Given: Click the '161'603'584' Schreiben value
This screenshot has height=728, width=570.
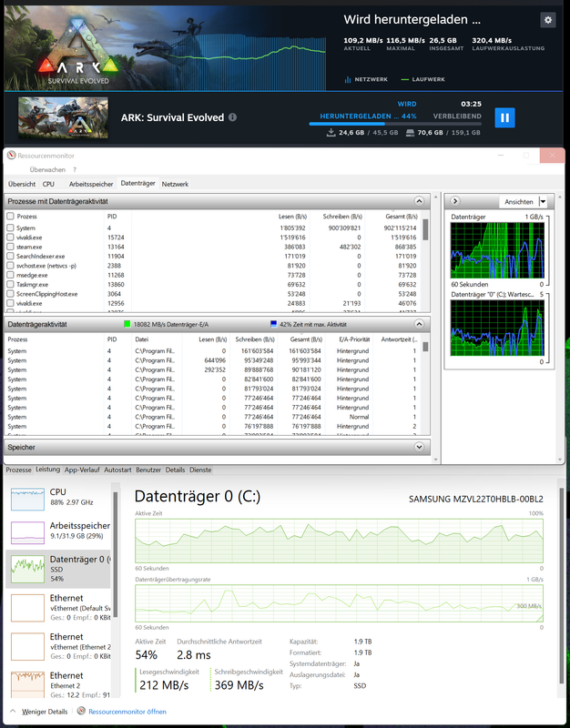Looking at the screenshot, I should (x=257, y=351).
